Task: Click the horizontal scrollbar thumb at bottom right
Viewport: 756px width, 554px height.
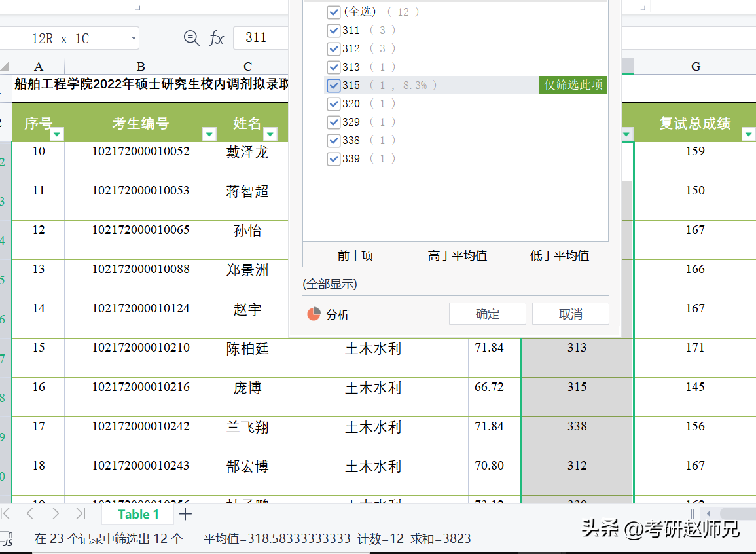Action: [x=738, y=514]
